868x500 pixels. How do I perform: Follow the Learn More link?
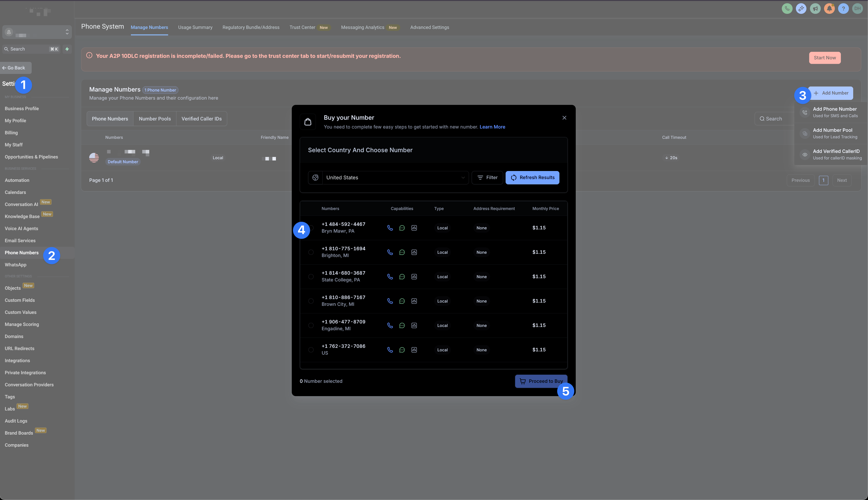point(492,127)
